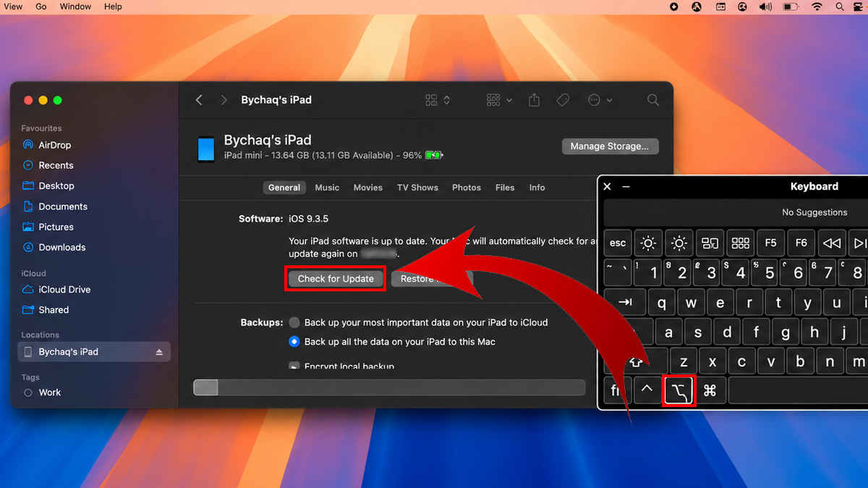Click the Check for Update button
This screenshot has height=488, width=868.
pos(336,279)
